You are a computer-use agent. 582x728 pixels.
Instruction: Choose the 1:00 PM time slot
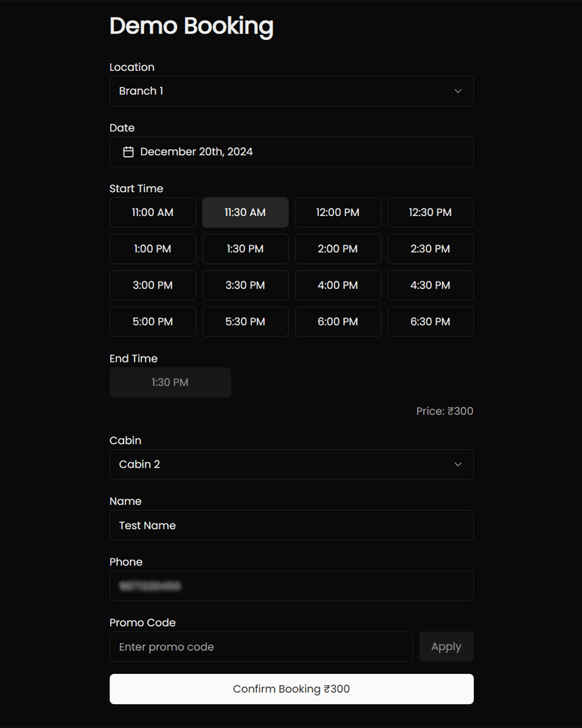[x=153, y=248]
